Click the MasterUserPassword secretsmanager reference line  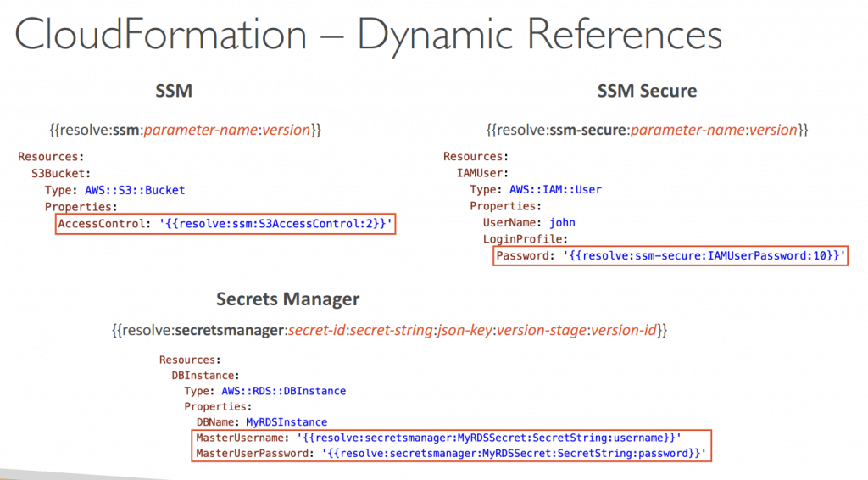451,454
